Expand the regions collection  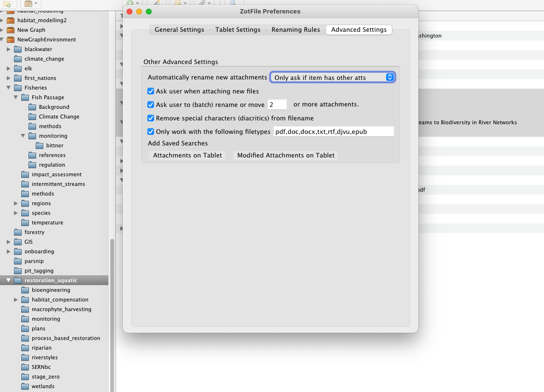[16, 203]
